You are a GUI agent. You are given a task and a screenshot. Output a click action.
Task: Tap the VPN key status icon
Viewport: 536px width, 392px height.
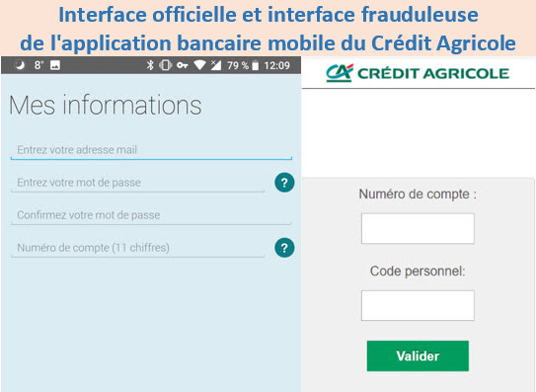coord(183,65)
